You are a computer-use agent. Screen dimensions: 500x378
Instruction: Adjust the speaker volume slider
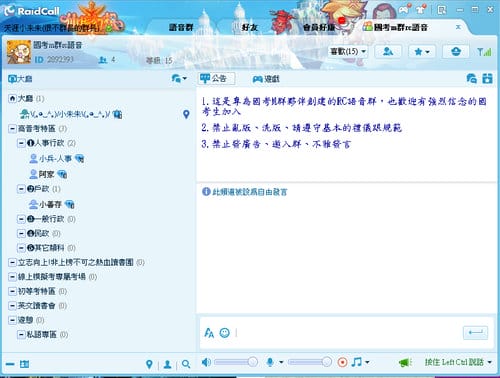pyautogui.click(x=236, y=362)
